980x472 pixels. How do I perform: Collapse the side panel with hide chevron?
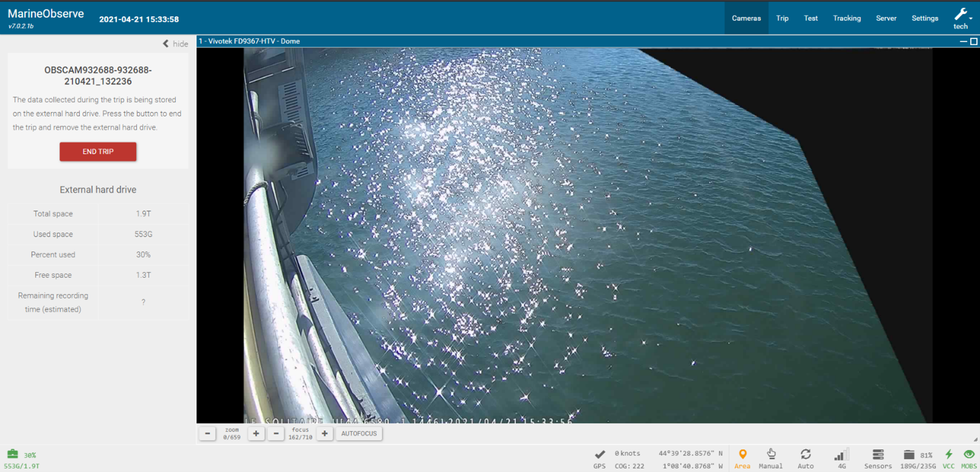click(175, 44)
